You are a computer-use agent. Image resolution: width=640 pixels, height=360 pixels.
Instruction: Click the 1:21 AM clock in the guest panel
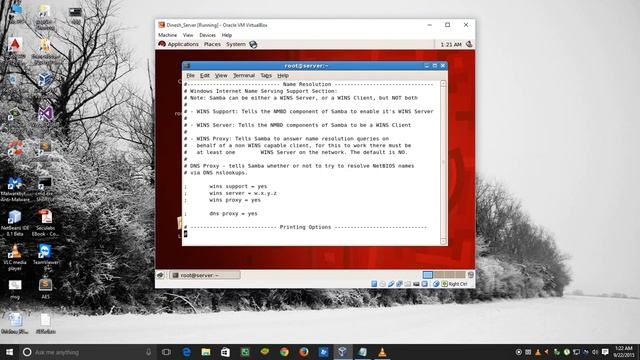(451, 44)
